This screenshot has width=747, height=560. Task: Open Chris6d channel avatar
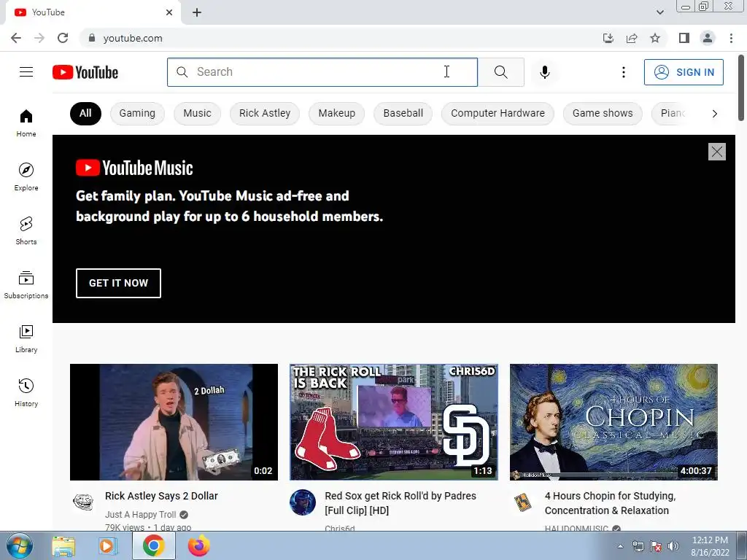click(x=303, y=502)
